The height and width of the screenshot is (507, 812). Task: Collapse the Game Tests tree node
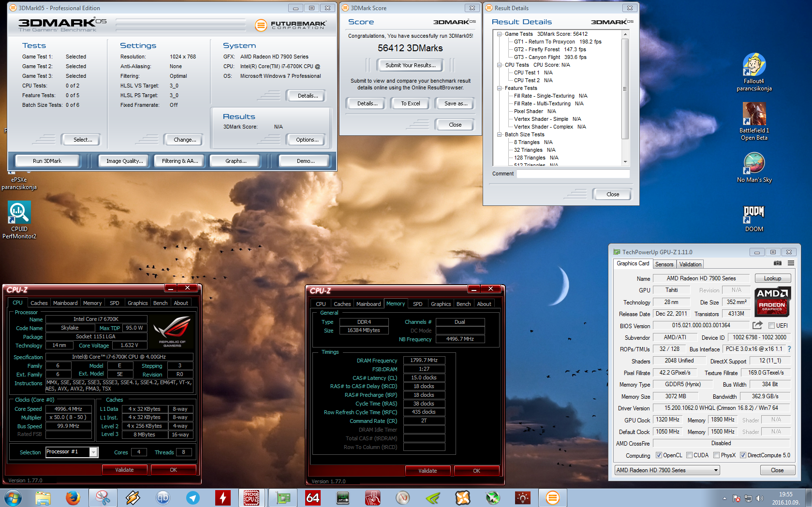pos(500,34)
